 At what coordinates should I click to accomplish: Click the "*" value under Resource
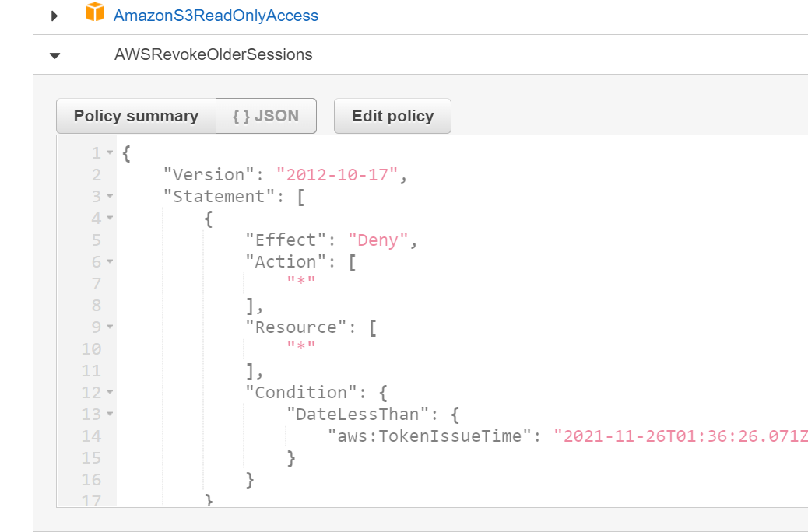(x=301, y=348)
